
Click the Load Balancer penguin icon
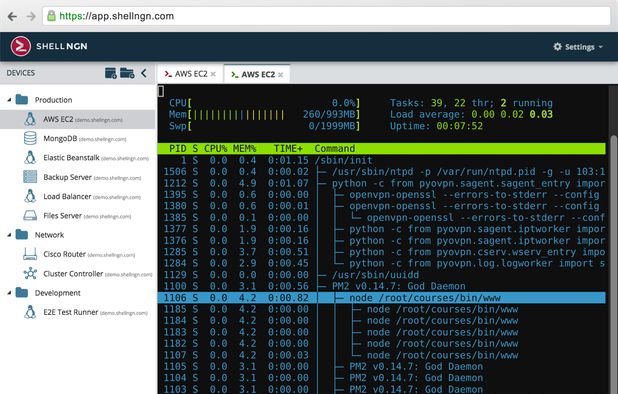click(x=30, y=196)
